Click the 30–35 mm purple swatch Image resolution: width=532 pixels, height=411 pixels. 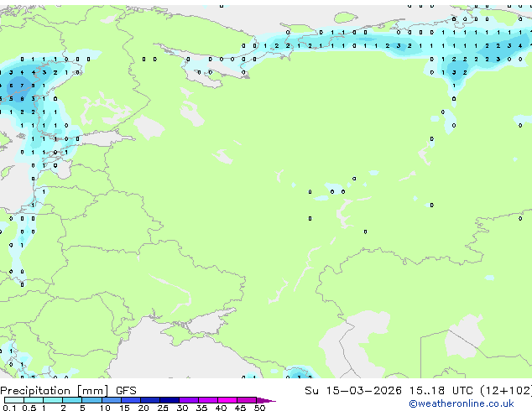[189, 400]
